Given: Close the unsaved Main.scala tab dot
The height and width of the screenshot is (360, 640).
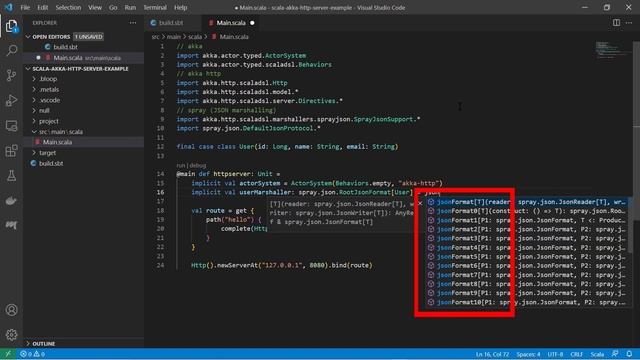Looking at the screenshot, I should 252,23.
